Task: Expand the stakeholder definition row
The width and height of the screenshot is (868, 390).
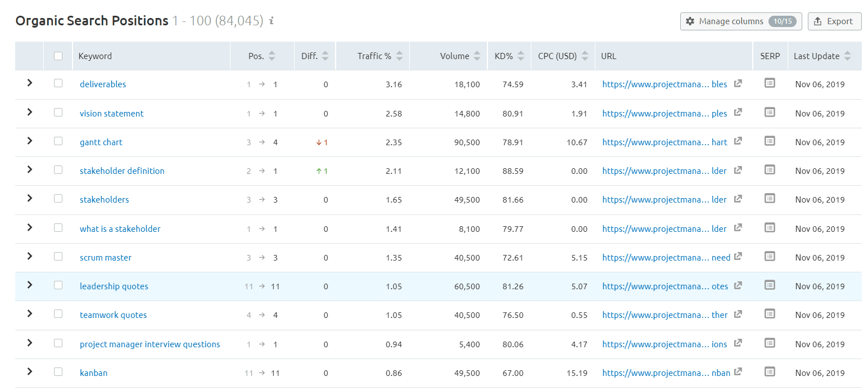Action: click(x=30, y=169)
